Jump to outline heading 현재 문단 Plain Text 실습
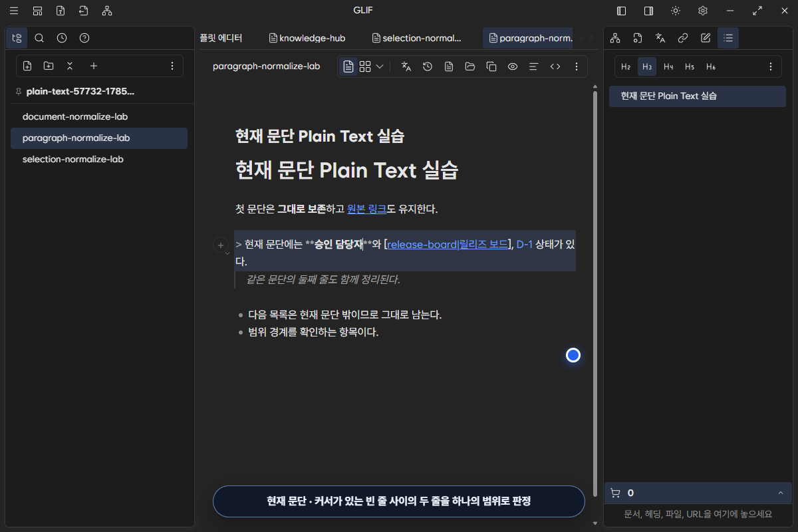This screenshot has width=798, height=532. [698, 96]
